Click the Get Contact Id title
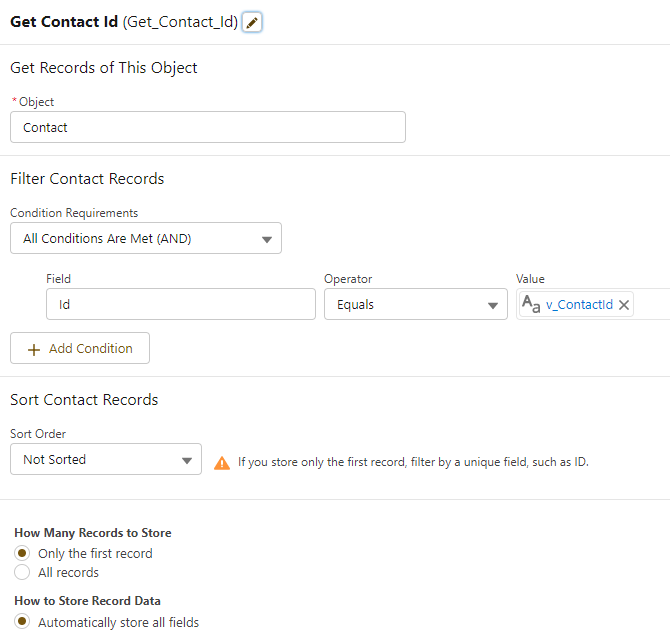 (64, 22)
